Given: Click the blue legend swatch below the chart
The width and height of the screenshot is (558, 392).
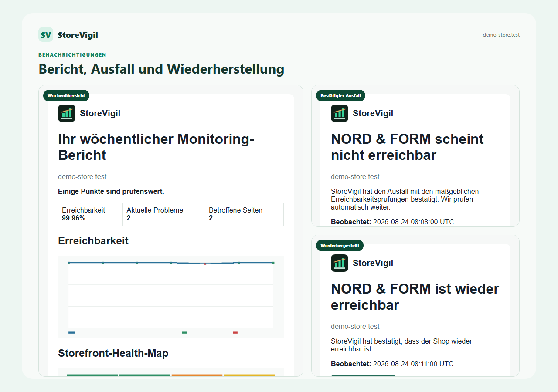Looking at the screenshot, I should click(x=72, y=333).
